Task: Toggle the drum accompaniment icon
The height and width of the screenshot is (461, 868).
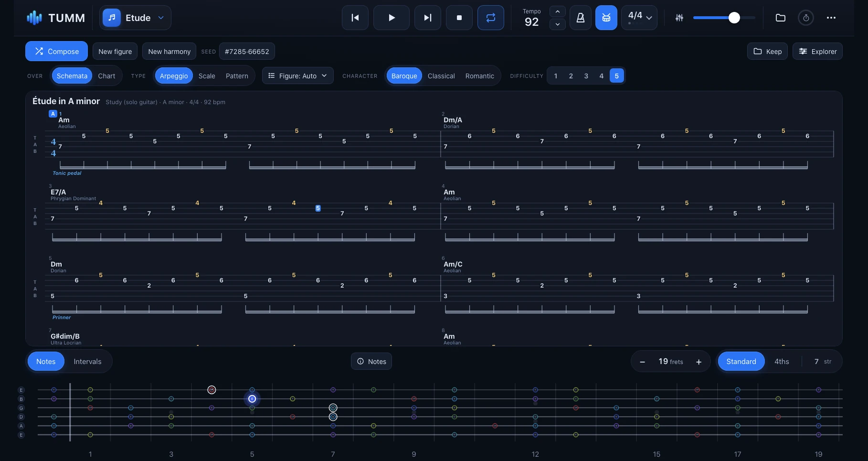Action: point(606,18)
